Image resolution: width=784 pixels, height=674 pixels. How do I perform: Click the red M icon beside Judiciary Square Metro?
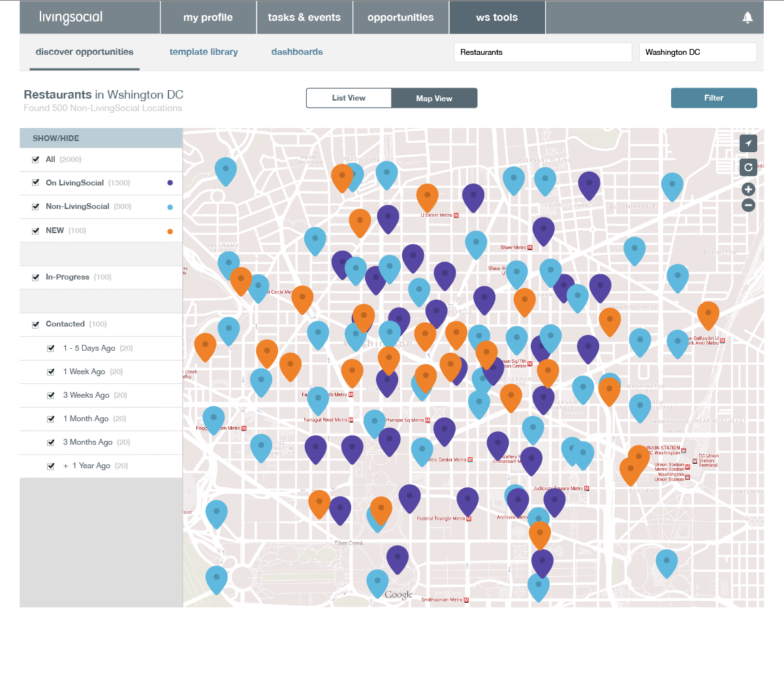click(587, 489)
